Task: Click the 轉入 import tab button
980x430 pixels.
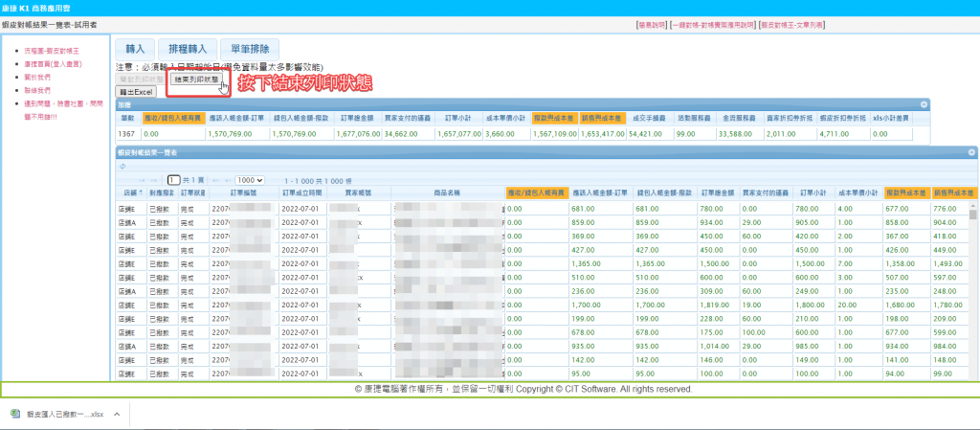Action: tap(135, 47)
